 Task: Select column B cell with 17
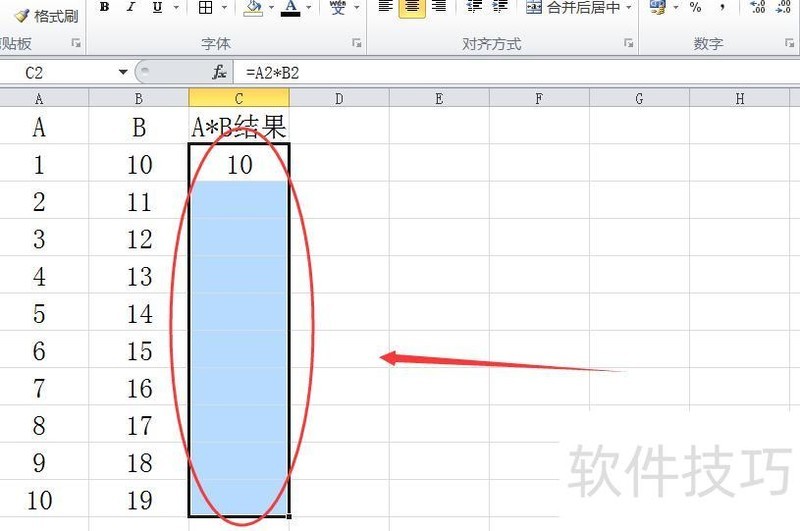(x=139, y=424)
